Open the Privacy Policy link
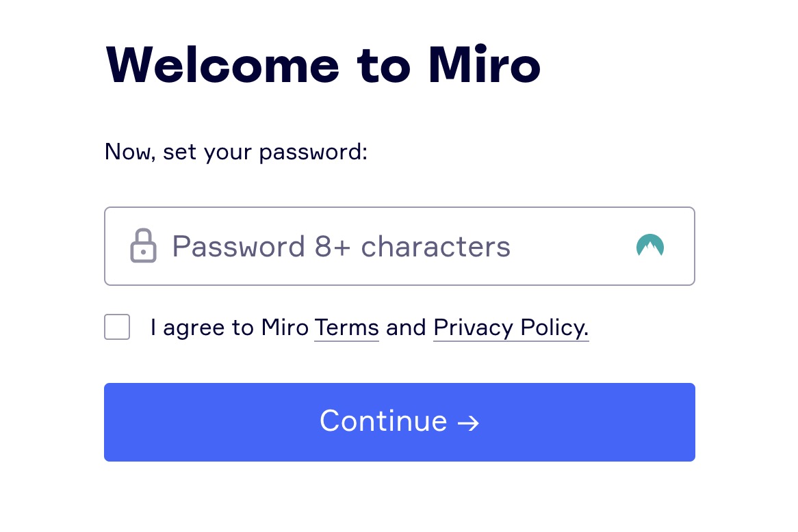The image size is (798, 532). coord(511,328)
